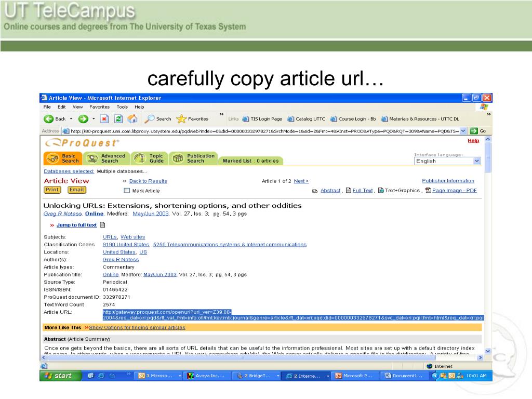Open the 3 Microsoft taskbar group
This screenshot has width=532, height=399.
(x=158, y=376)
